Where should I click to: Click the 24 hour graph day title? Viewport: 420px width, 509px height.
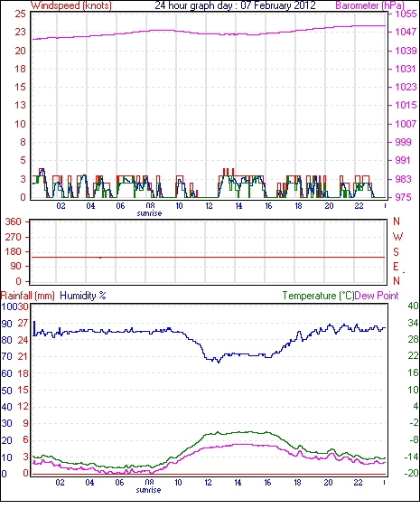(235, 5)
